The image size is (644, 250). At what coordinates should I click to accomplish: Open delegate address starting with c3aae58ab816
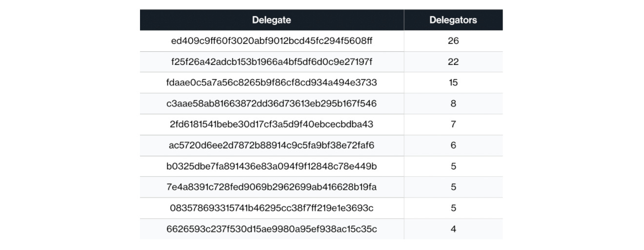pos(271,104)
